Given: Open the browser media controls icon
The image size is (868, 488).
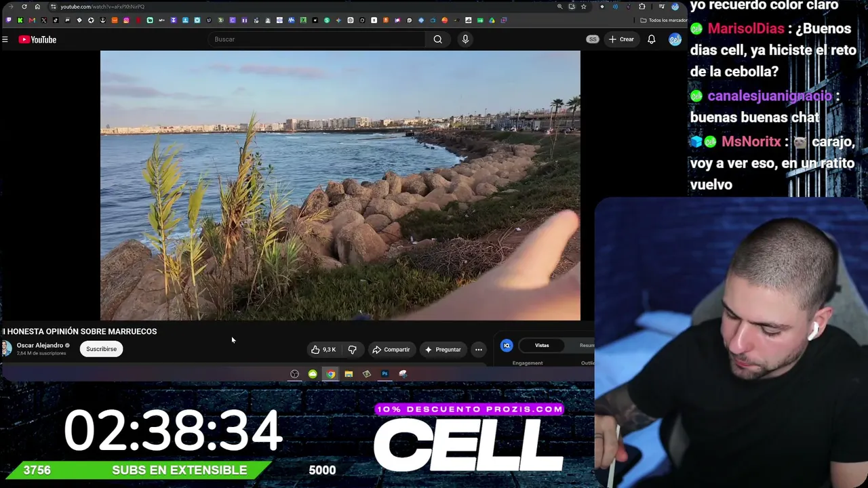Looking at the screenshot, I should (661, 7).
